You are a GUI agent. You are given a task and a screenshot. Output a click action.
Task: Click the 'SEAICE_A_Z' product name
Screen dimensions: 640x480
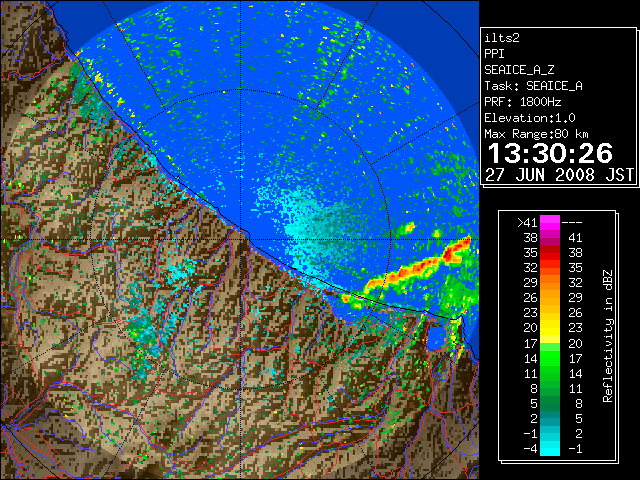[519, 70]
